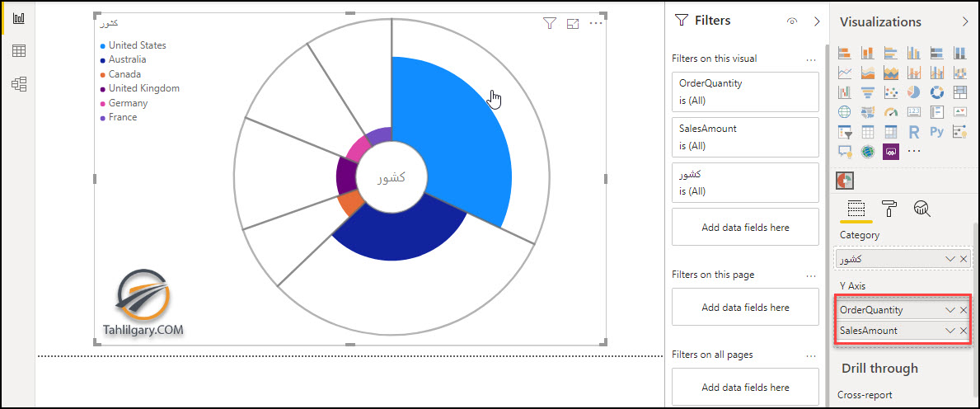980x409 pixels.
Task: Choose the Funnel chart visualization
Action: pos(868,92)
